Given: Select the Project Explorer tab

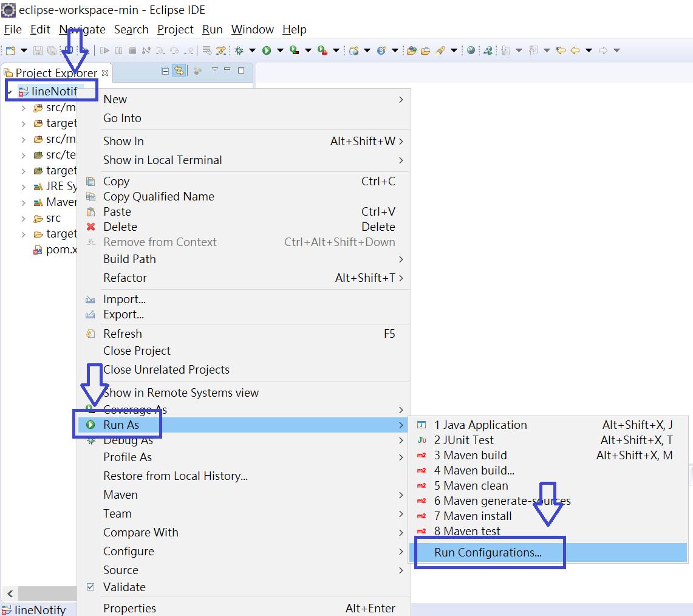Looking at the screenshot, I should pos(56,73).
